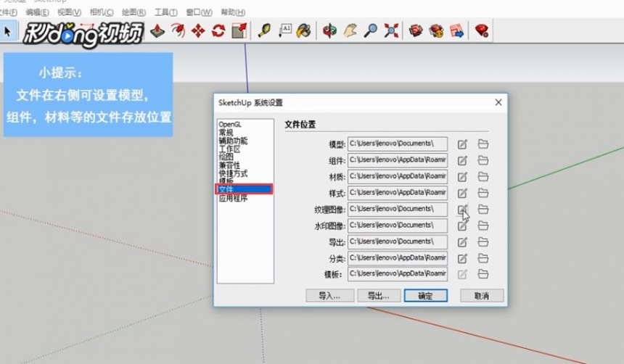Image resolution: width=624 pixels, height=364 pixels.
Task: Select 文件 in the settings list
Action: tap(245, 189)
